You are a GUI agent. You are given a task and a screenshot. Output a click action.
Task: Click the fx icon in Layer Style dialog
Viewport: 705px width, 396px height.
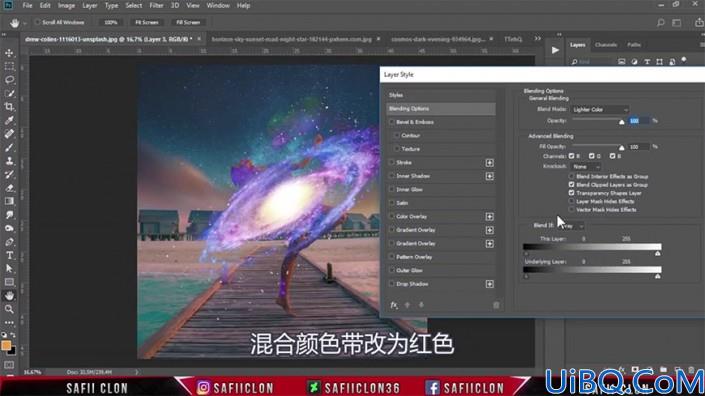tap(394, 305)
